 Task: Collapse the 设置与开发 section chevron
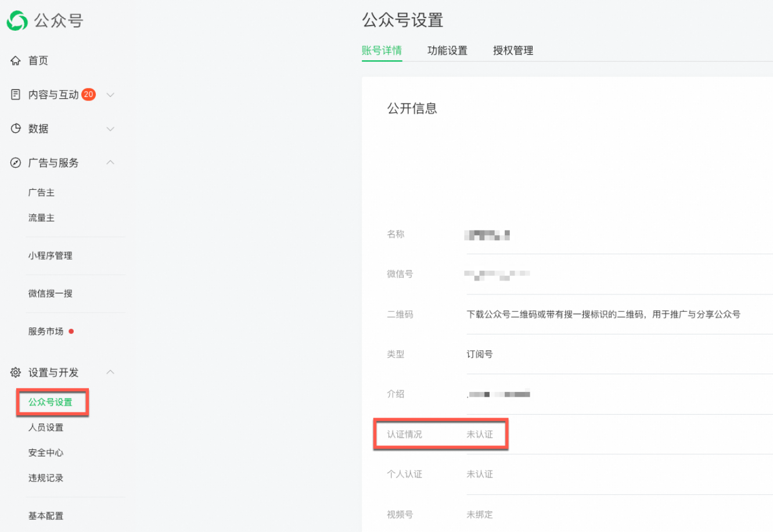click(110, 372)
